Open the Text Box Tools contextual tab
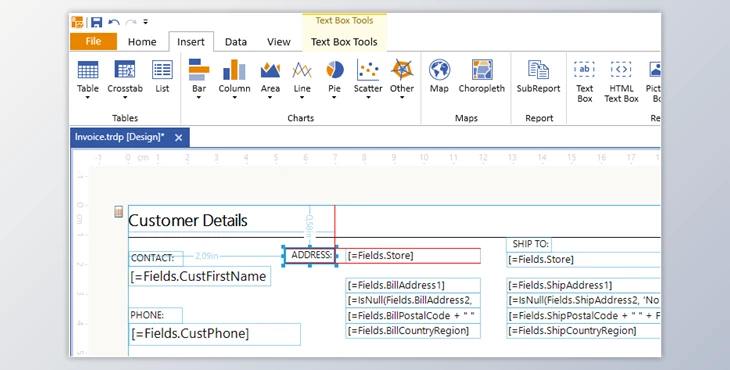This screenshot has height=370, width=730. (344, 42)
